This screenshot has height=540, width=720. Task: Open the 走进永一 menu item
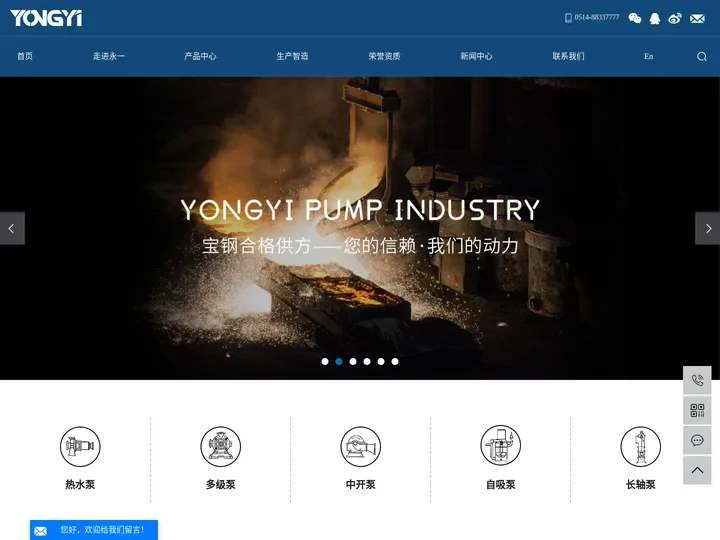109,56
